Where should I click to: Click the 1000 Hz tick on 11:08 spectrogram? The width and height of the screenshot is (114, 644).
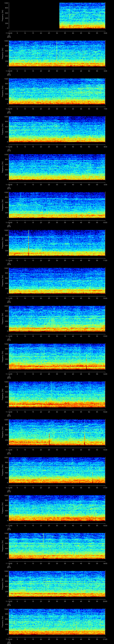click(x=6, y=155)
